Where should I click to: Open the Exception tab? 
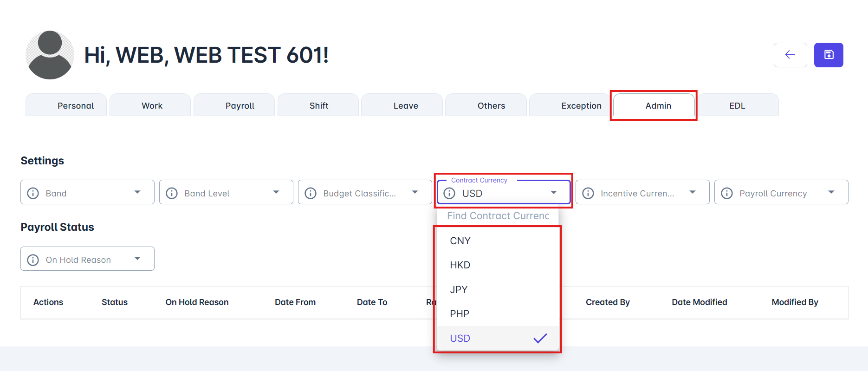(581, 106)
